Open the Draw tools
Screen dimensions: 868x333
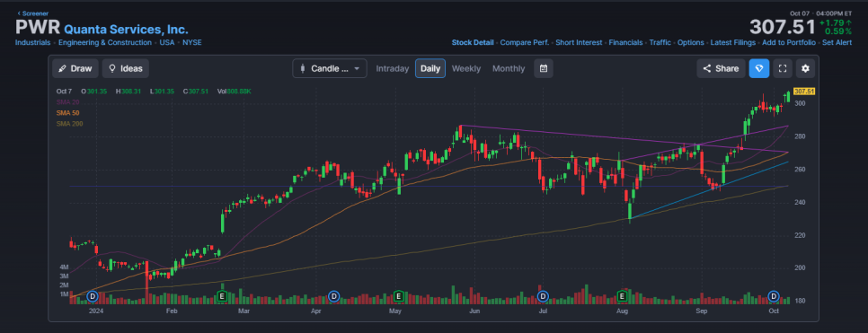pos(75,68)
